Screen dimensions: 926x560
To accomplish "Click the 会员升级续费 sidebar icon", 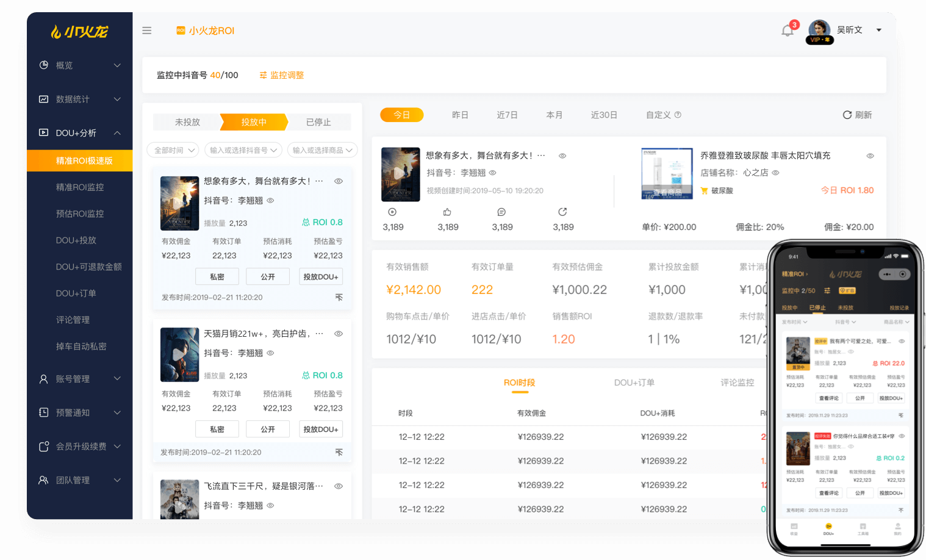I will (x=43, y=447).
